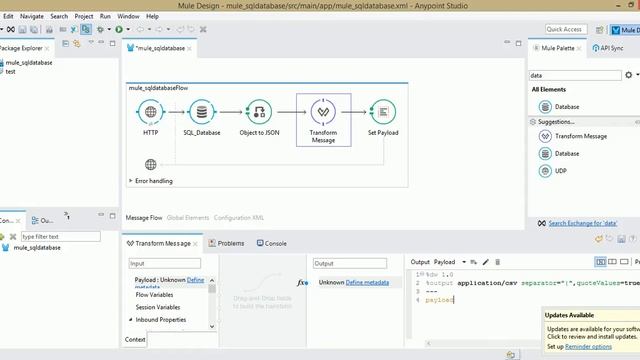Click the Print icon in the toolbar
Viewport: 640px width, 360px height.
(x=49, y=29)
